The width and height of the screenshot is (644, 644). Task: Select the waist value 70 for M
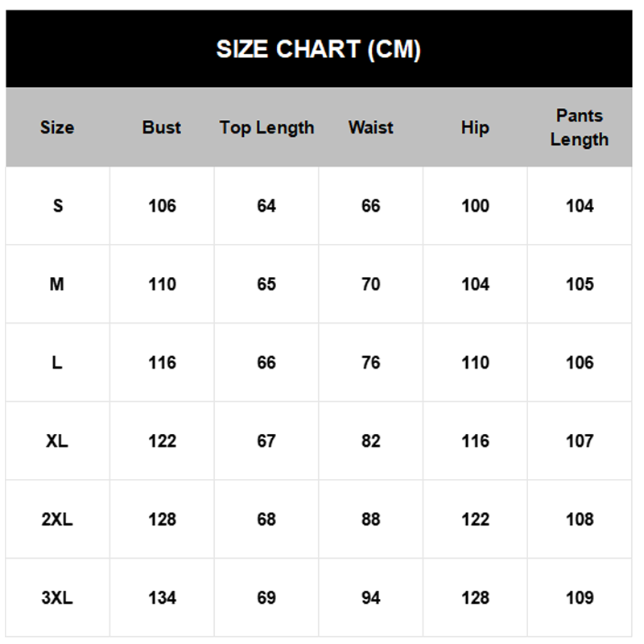coord(371,284)
